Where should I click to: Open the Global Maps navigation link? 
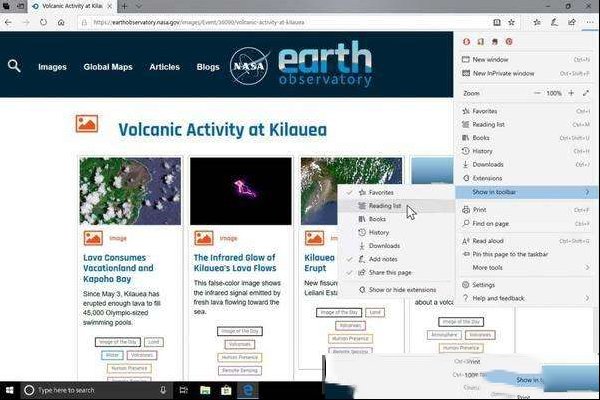pos(108,67)
